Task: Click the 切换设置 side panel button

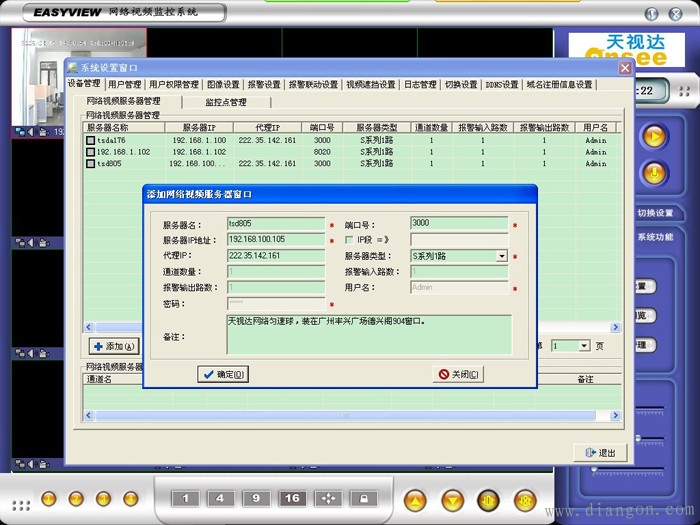Action: [x=656, y=213]
